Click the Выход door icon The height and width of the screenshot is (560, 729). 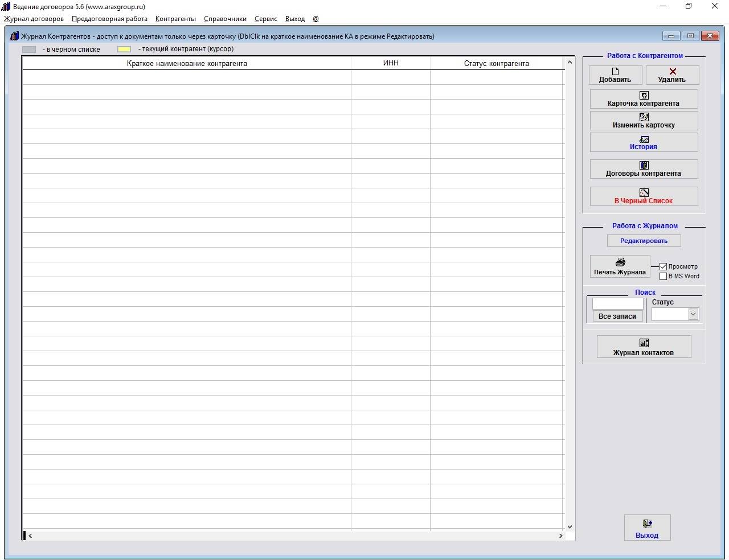pyautogui.click(x=648, y=524)
